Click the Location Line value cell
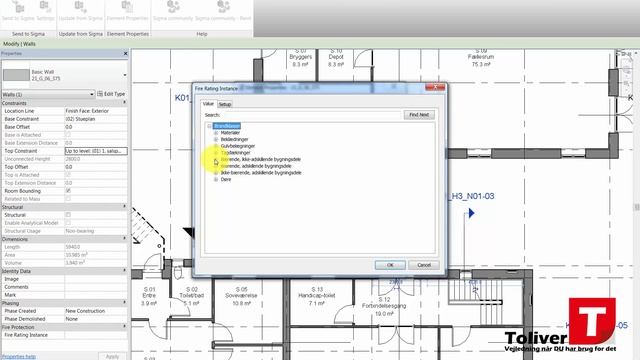 (96, 111)
